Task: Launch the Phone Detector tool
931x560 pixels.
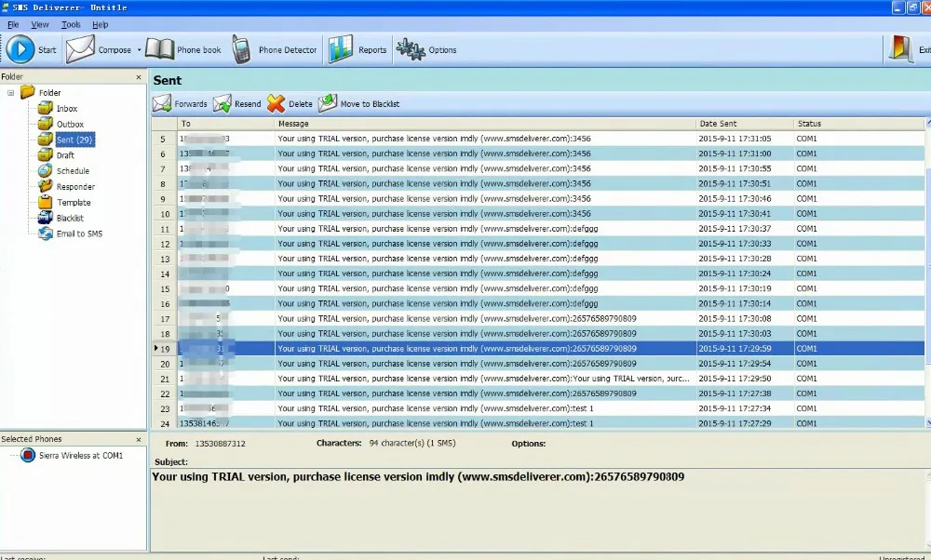Action: coord(241,49)
